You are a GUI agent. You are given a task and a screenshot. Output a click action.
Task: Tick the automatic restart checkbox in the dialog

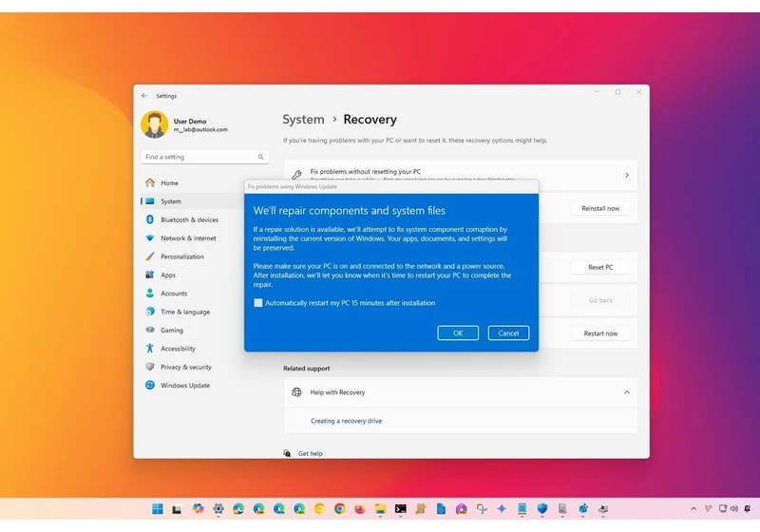[257, 303]
